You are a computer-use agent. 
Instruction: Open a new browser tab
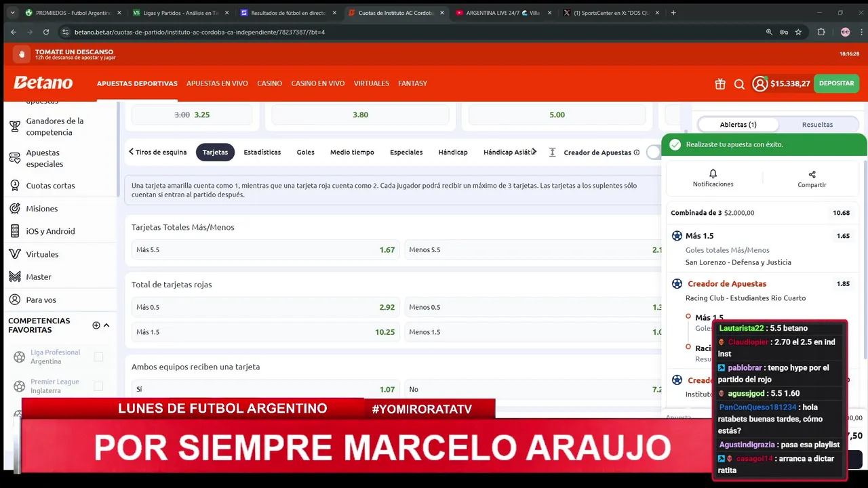(x=673, y=12)
